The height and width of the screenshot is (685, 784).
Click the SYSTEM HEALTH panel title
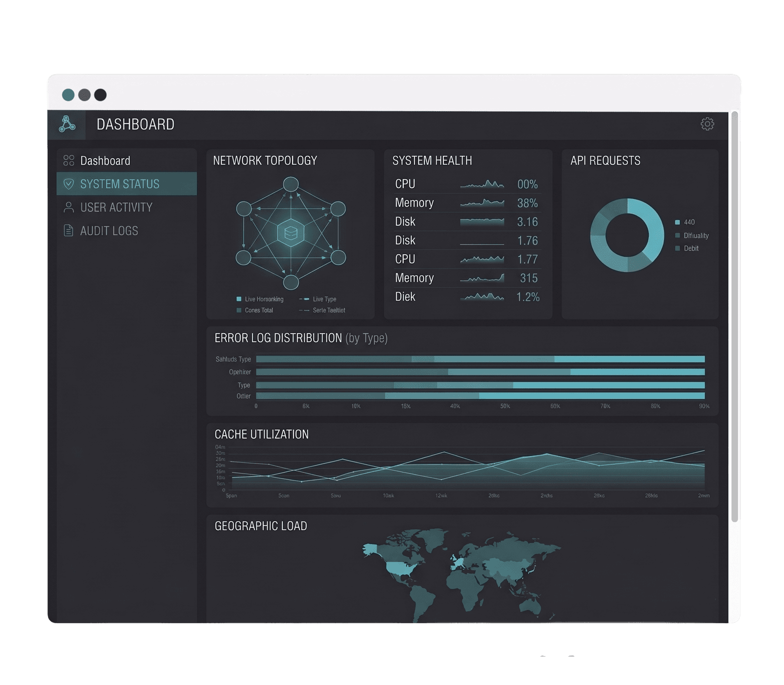pos(432,161)
